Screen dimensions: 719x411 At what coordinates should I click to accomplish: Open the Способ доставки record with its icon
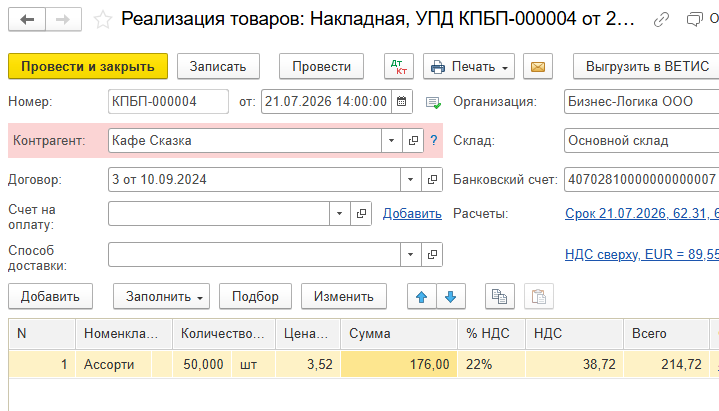click(432, 254)
